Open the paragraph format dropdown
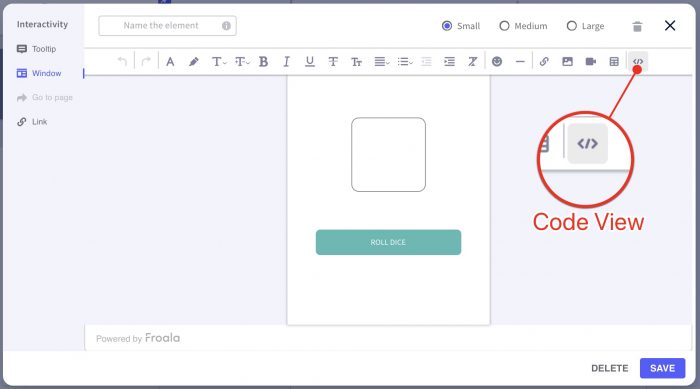 242,62
